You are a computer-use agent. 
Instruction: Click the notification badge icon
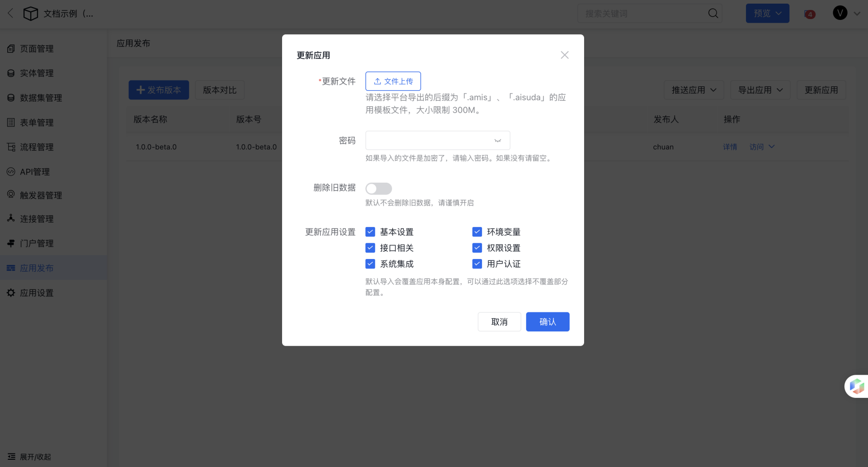(810, 14)
